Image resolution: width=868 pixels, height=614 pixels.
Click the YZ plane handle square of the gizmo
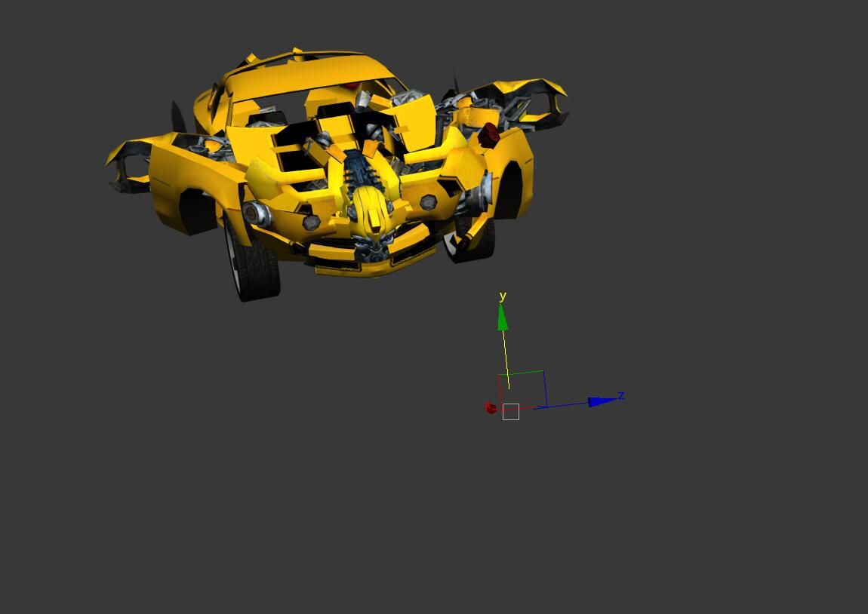523,389
